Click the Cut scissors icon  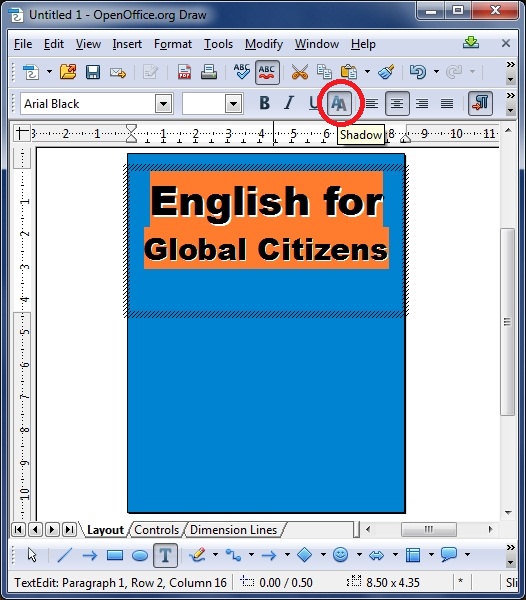(300, 72)
